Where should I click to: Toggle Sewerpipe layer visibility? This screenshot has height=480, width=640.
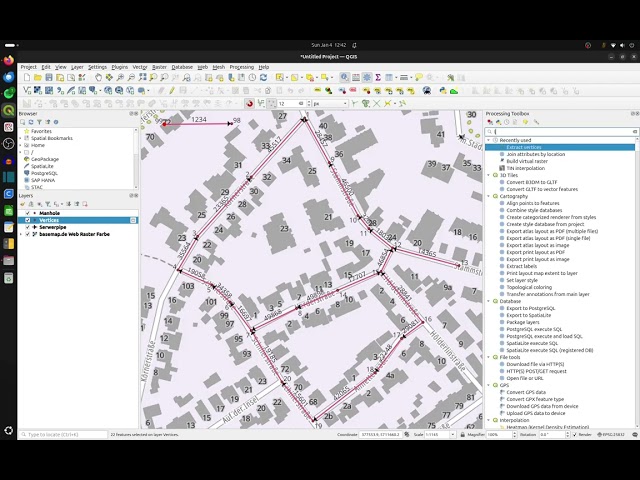28,227
